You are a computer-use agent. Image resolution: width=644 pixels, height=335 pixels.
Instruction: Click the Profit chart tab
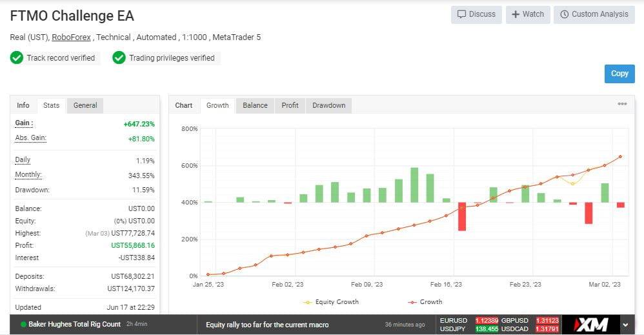[290, 105]
